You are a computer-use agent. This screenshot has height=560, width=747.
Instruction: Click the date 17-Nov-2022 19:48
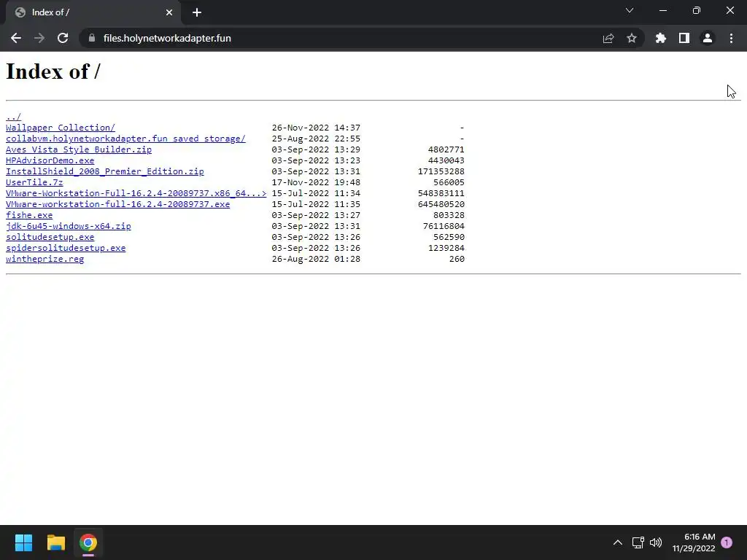point(316,182)
